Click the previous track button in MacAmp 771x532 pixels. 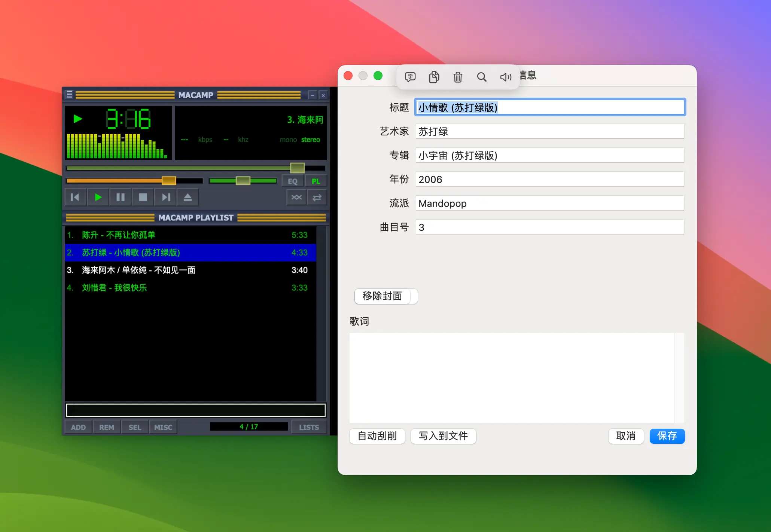tap(75, 197)
